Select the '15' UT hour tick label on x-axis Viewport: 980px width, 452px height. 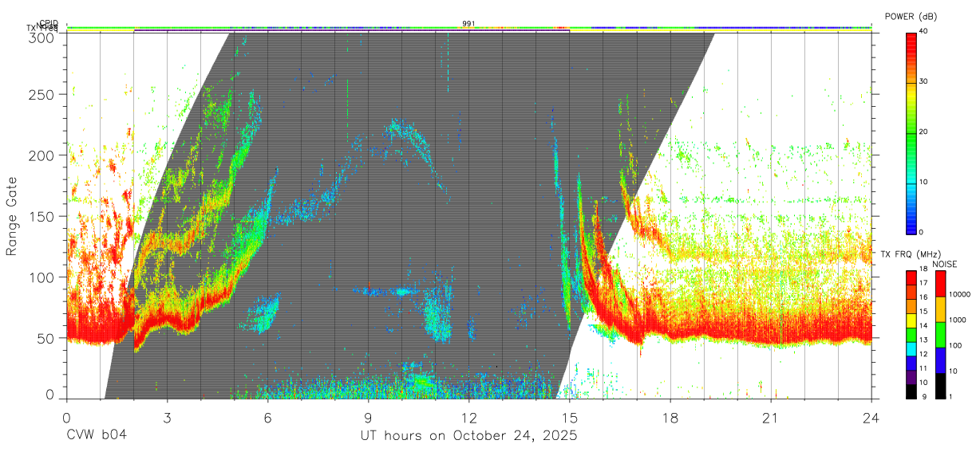pyautogui.click(x=569, y=417)
